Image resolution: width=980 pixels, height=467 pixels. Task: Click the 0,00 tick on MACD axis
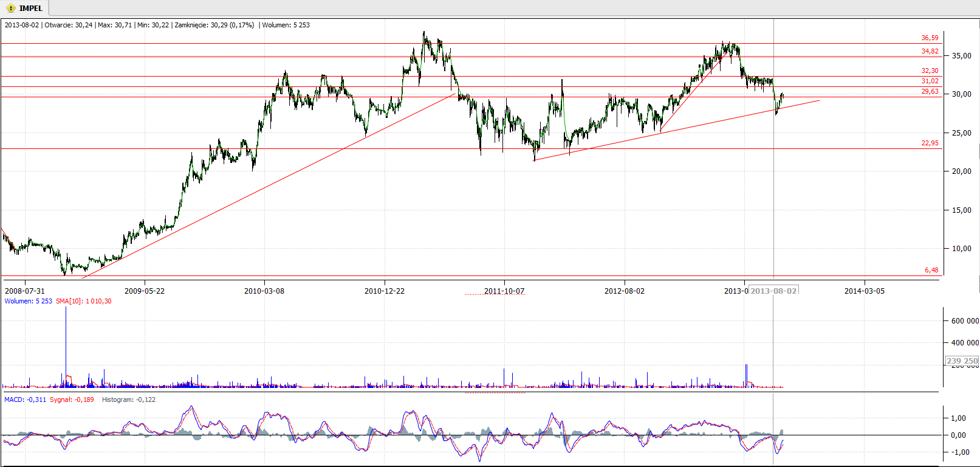pos(958,435)
